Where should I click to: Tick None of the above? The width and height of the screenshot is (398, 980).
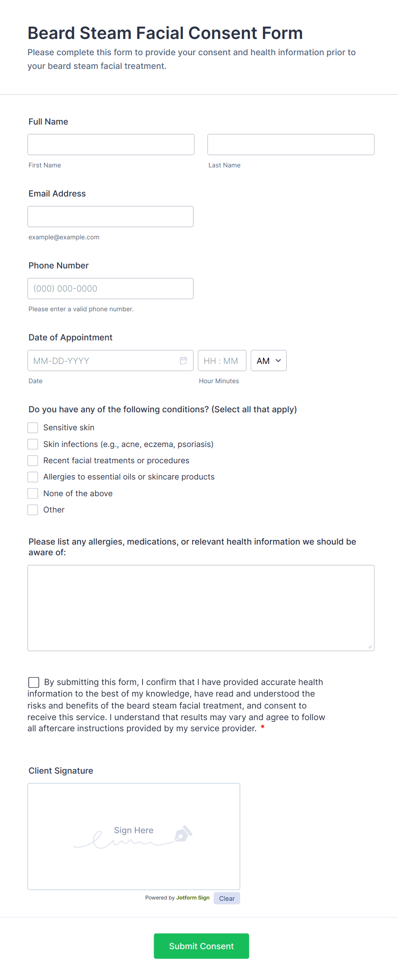point(33,494)
